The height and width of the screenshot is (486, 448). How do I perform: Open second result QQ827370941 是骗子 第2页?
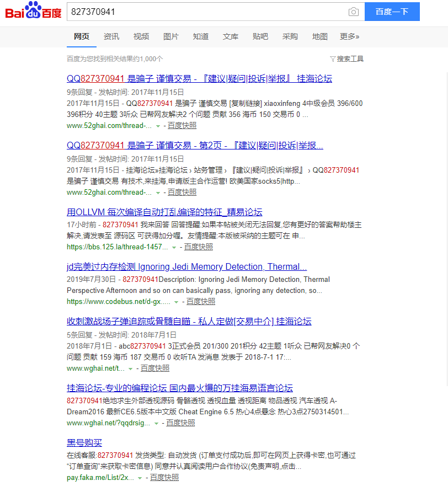(x=195, y=146)
